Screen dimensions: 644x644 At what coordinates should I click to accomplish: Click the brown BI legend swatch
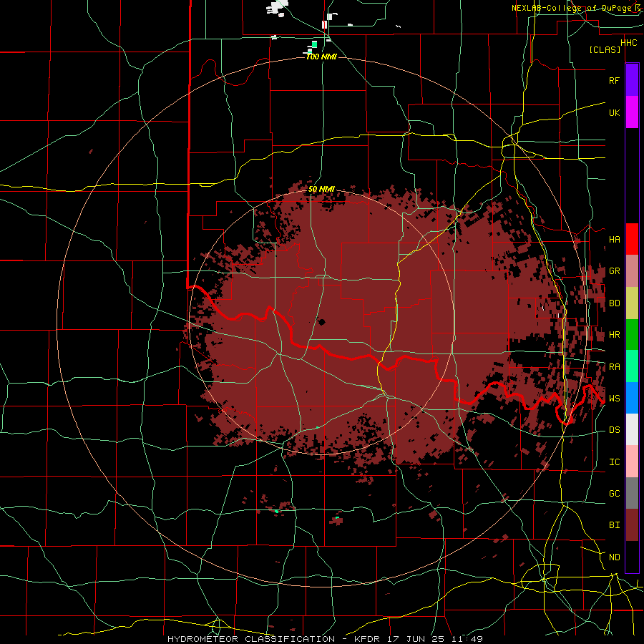pyautogui.click(x=632, y=525)
